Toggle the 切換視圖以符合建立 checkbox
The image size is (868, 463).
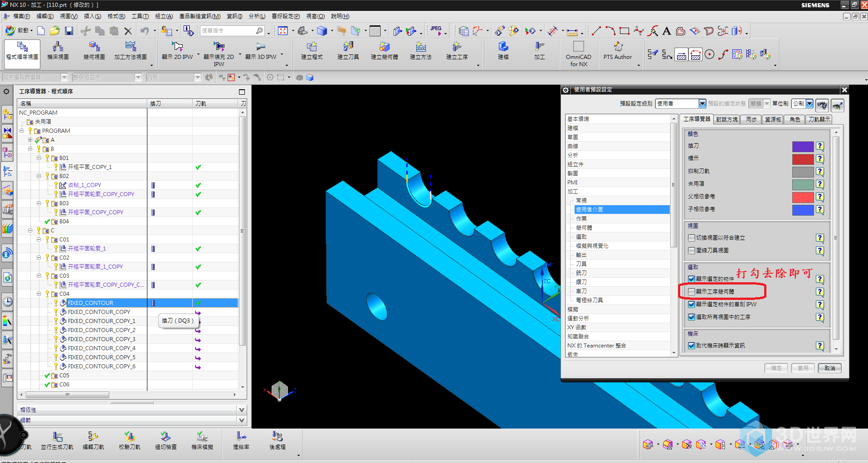(x=692, y=238)
